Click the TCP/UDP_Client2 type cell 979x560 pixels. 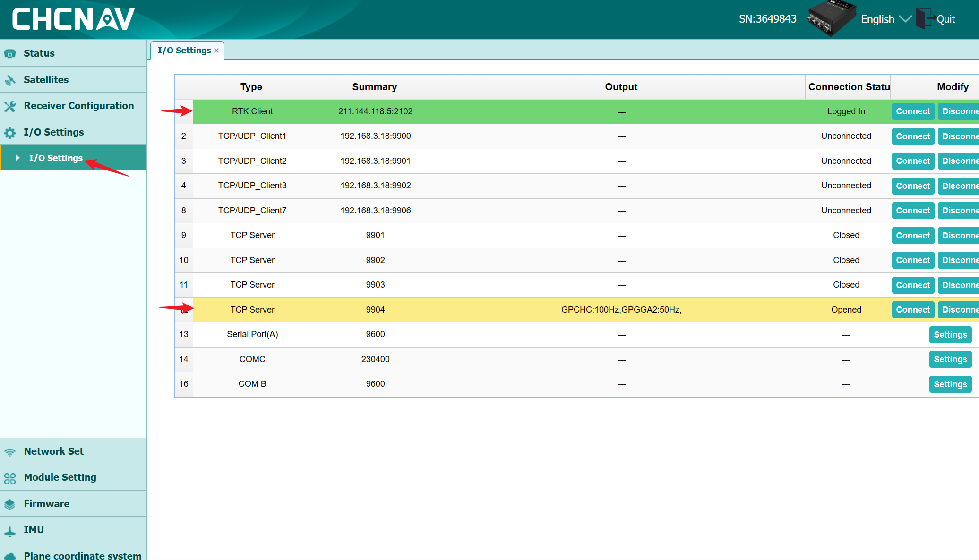click(252, 161)
